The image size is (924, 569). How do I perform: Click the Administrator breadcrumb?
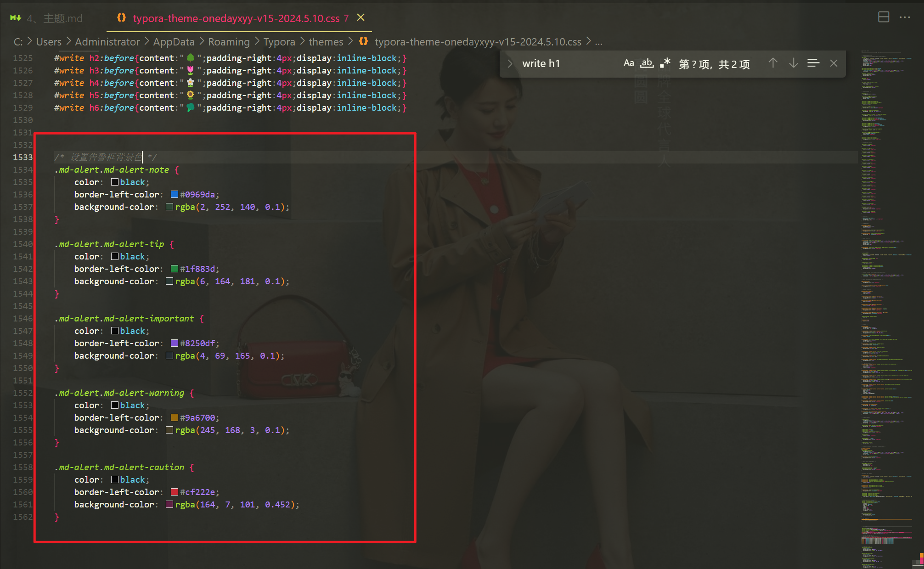107,42
